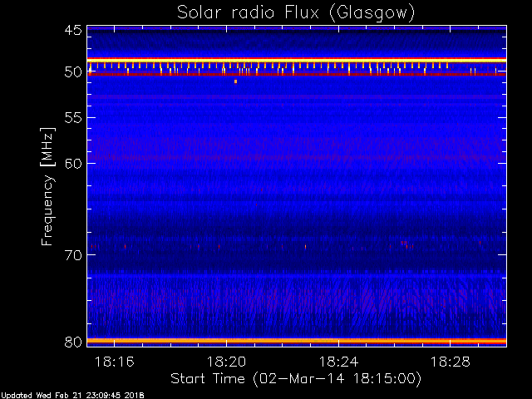This screenshot has height=399, width=532.
Task: Click the 50 frequency tick label
Action: 73,72
